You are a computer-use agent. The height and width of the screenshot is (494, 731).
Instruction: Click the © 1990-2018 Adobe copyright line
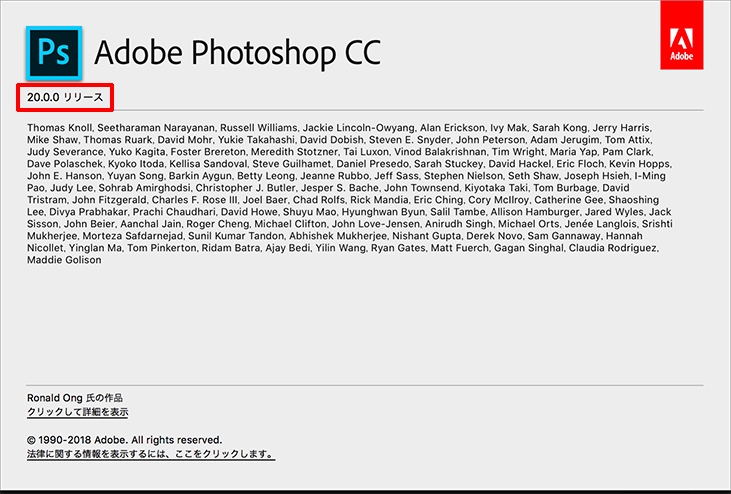(x=124, y=440)
